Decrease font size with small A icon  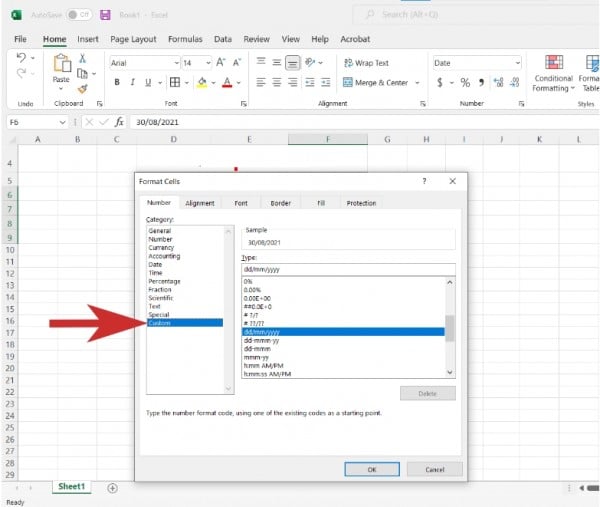click(237, 62)
